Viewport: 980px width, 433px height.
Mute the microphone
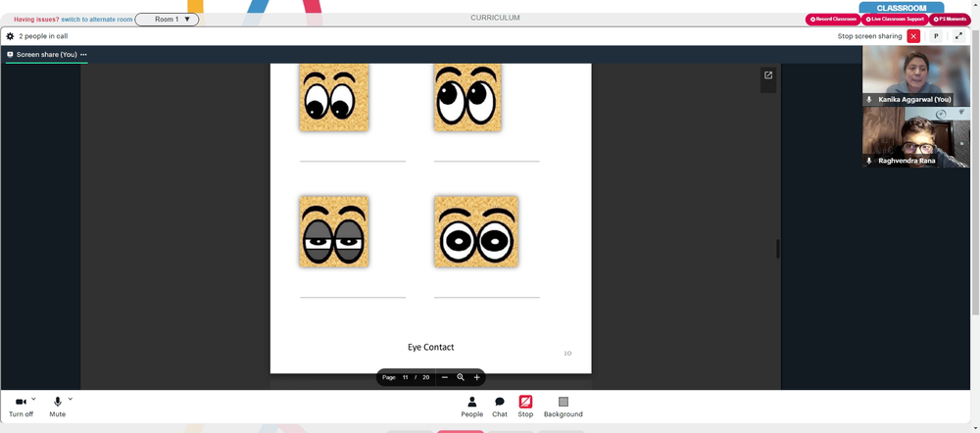click(58, 407)
